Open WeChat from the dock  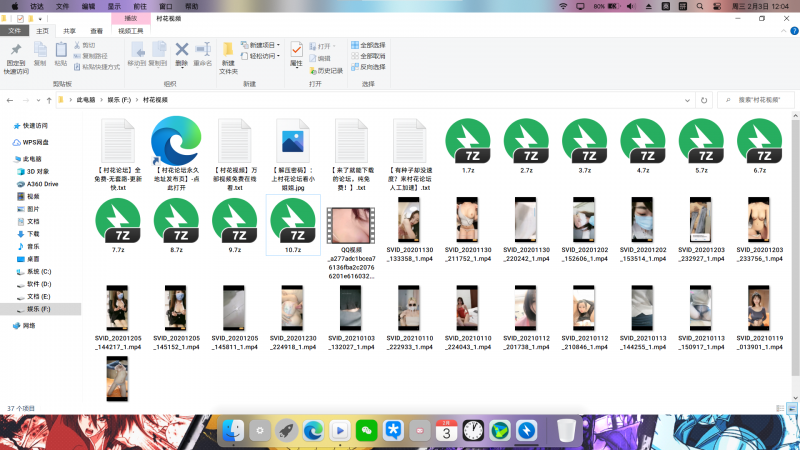click(366, 429)
